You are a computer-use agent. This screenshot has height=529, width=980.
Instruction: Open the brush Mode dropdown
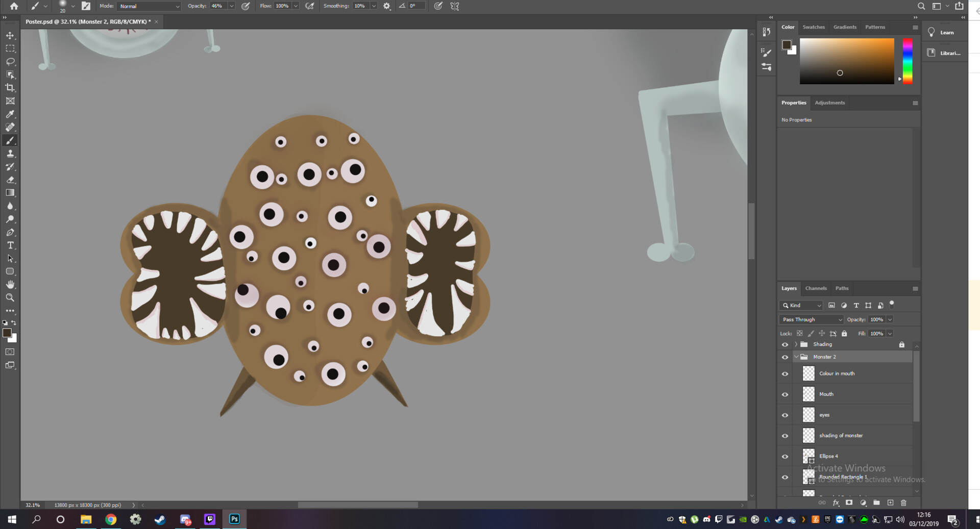[149, 6]
